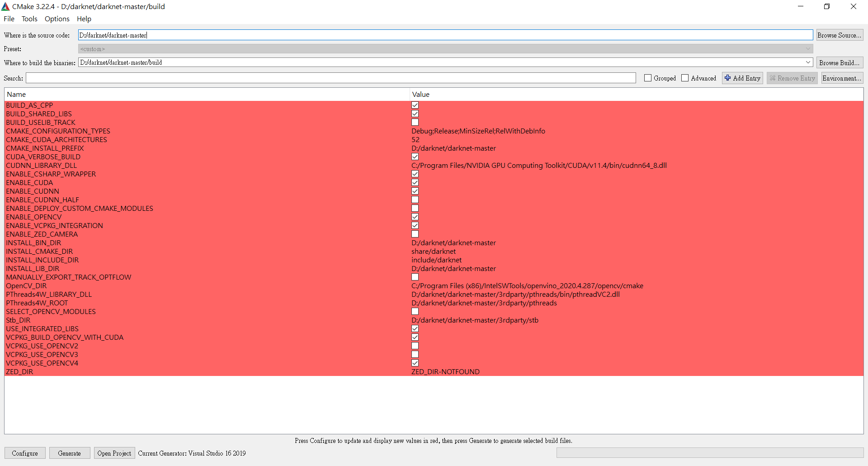
Task: Expand the build binaries path dropdown
Action: pyautogui.click(x=808, y=62)
